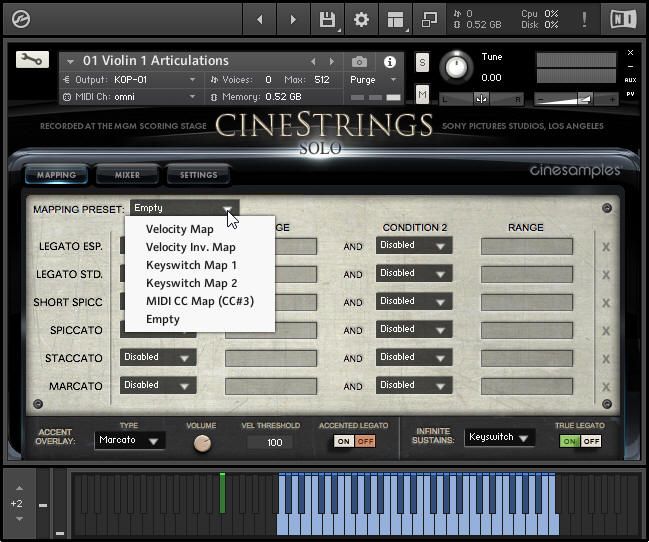The image size is (649, 542).
Task: Choose Velocity Inv. Map preset
Action: click(191, 247)
